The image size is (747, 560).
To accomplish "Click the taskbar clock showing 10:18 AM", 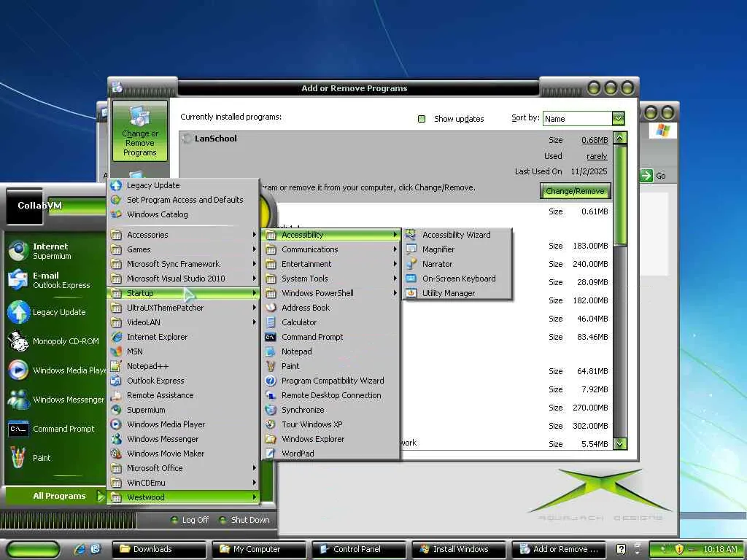I will pyautogui.click(x=720, y=549).
